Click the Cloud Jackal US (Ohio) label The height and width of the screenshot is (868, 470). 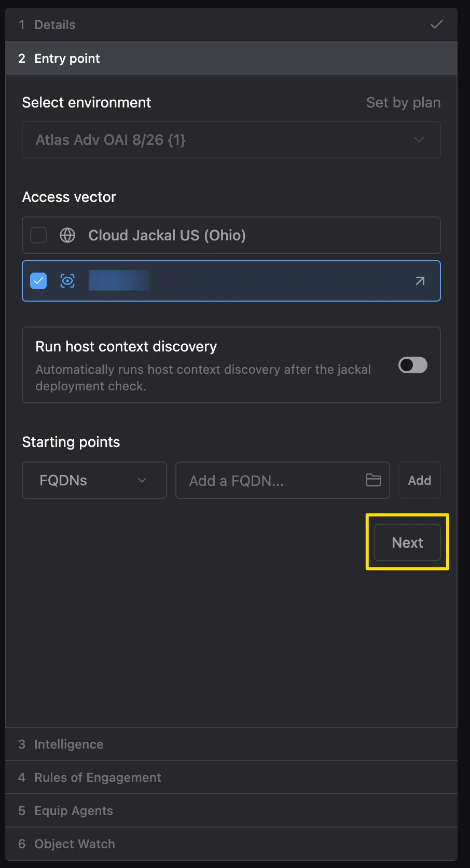(167, 235)
